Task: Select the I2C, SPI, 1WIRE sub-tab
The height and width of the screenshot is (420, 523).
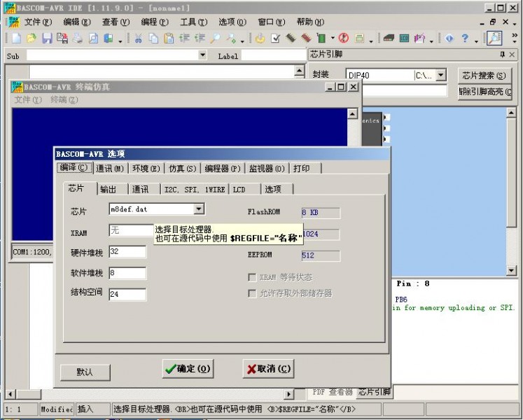Action: [195, 189]
